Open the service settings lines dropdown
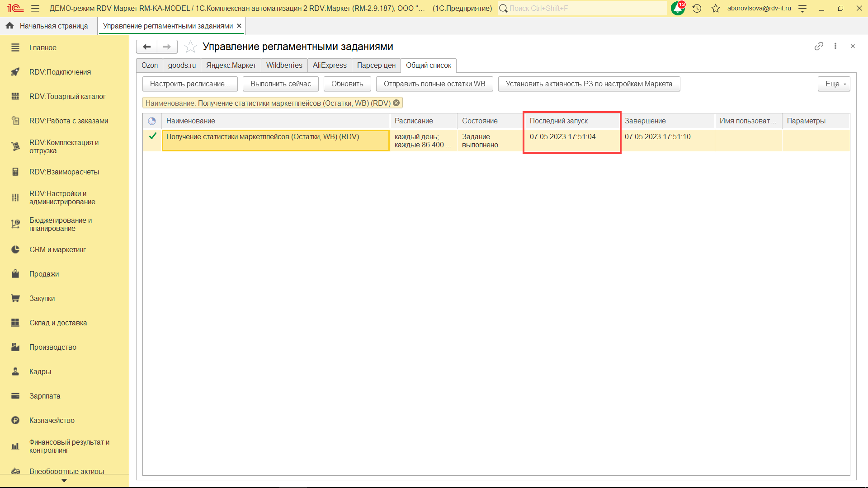Viewport: 868px width, 488px height. point(802,8)
